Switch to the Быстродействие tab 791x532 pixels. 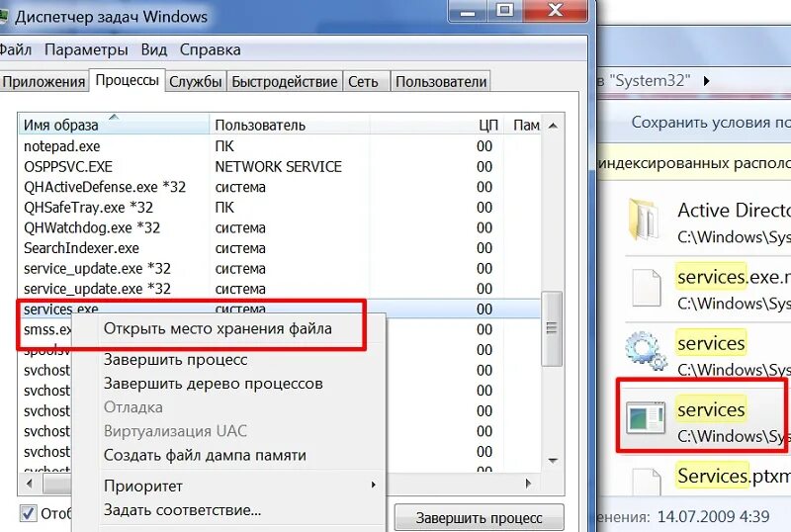pos(285,82)
